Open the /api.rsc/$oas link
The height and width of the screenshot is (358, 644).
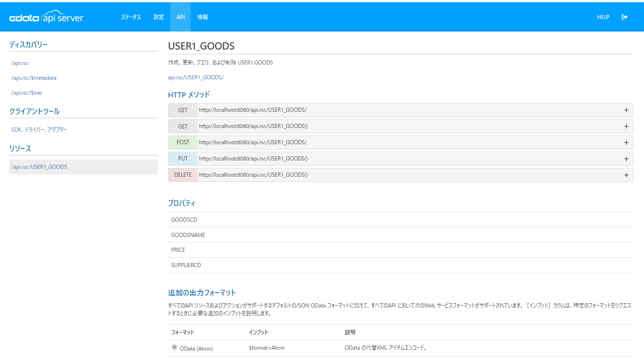[x=26, y=93]
